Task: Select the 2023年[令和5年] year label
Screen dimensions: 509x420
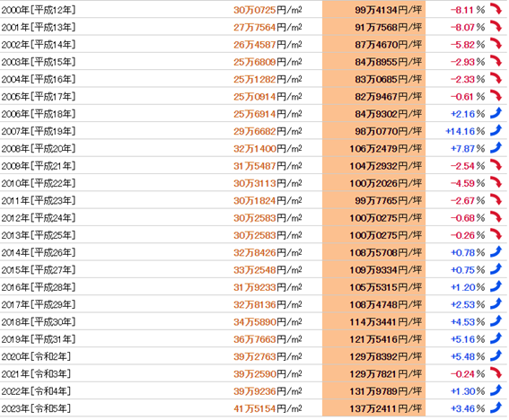Action: [36, 408]
